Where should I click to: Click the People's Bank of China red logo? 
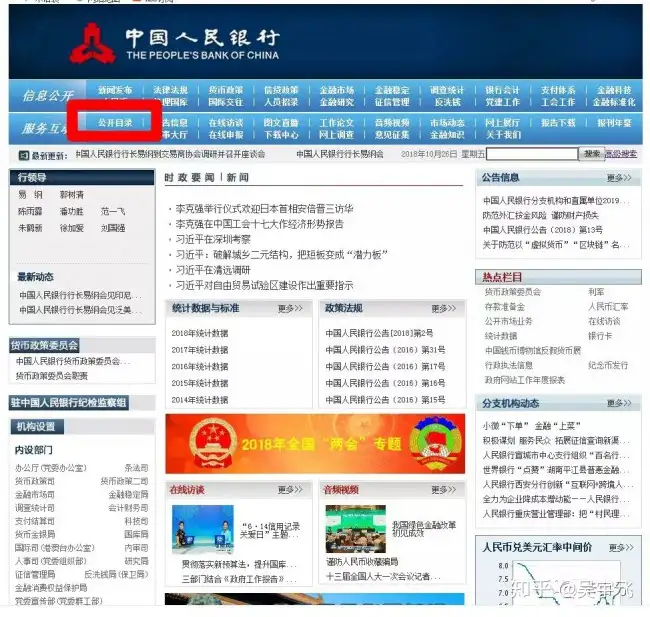click(x=92, y=44)
